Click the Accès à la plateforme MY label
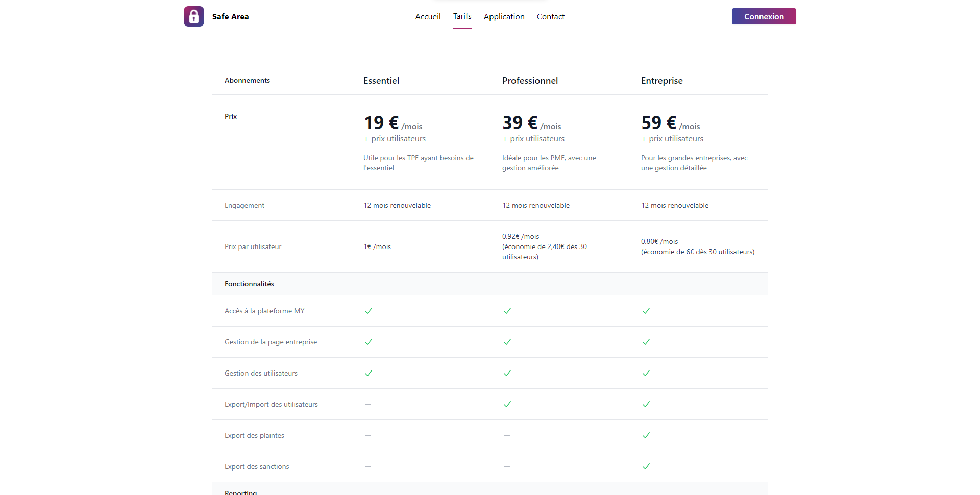The height and width of the screenshot is (495, 980). (264, 311)
